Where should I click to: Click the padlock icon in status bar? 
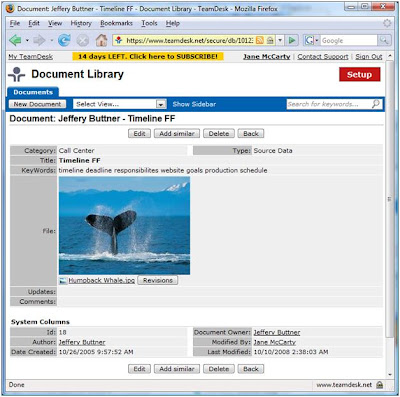[x=379, y=385]
